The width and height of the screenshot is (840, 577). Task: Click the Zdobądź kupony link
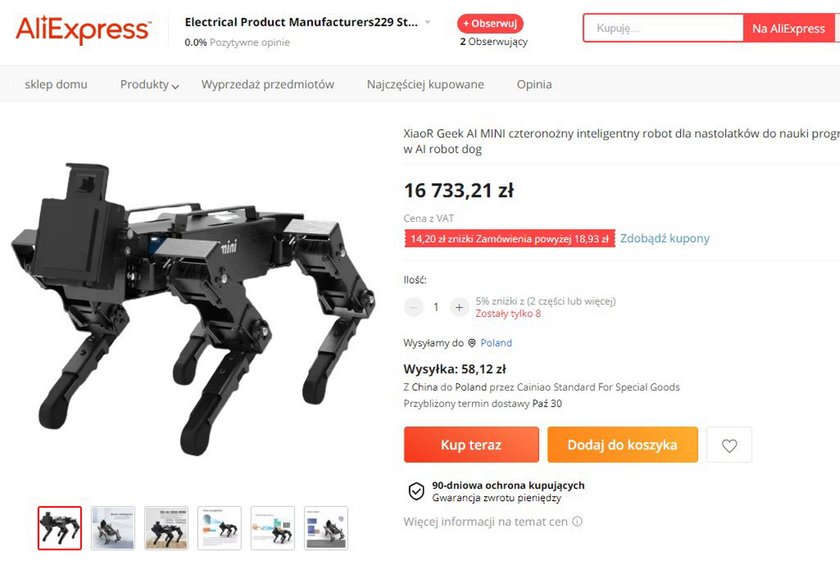click(x=665, y=238)
